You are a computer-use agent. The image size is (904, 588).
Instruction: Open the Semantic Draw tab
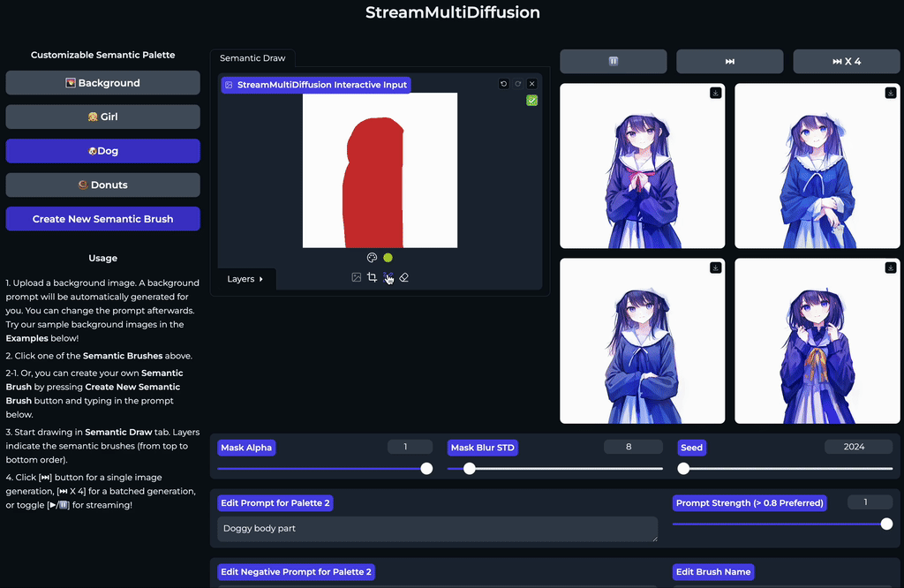click(252, 58)
